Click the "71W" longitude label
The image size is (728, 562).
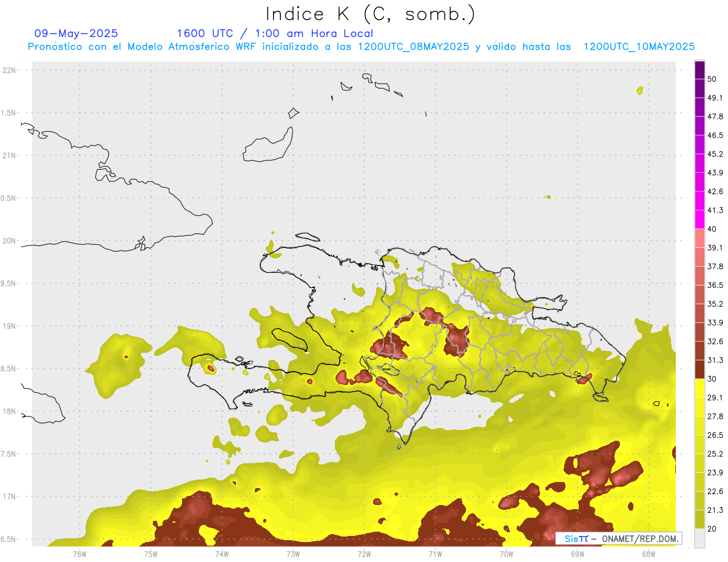click(x=435, y=554)
